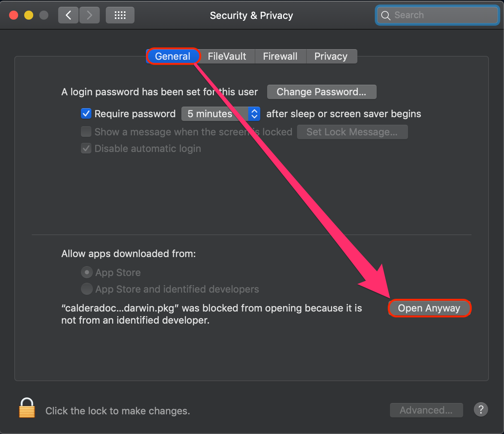
Task: Toggle the Require password checkbox
Action: pos(86,113)
